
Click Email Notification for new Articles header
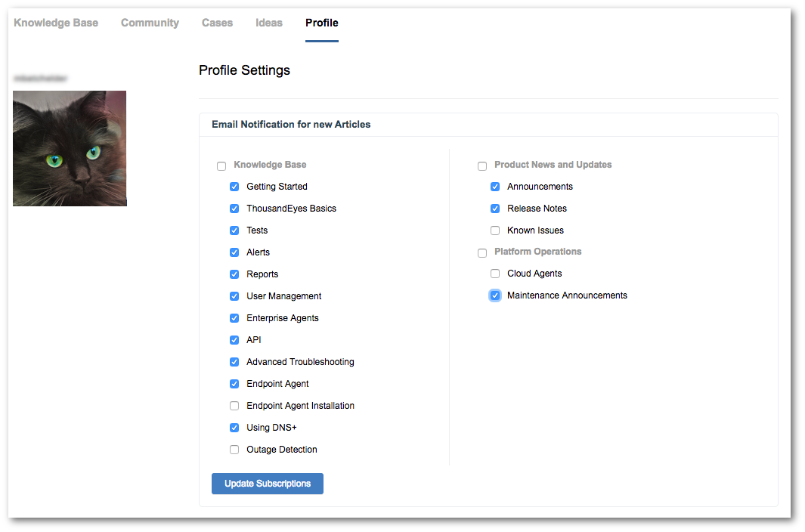291,124
